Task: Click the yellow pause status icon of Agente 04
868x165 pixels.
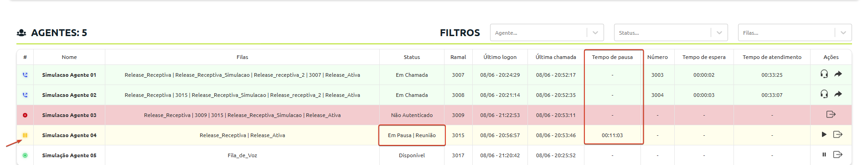Action: click(x=25, y=135)
